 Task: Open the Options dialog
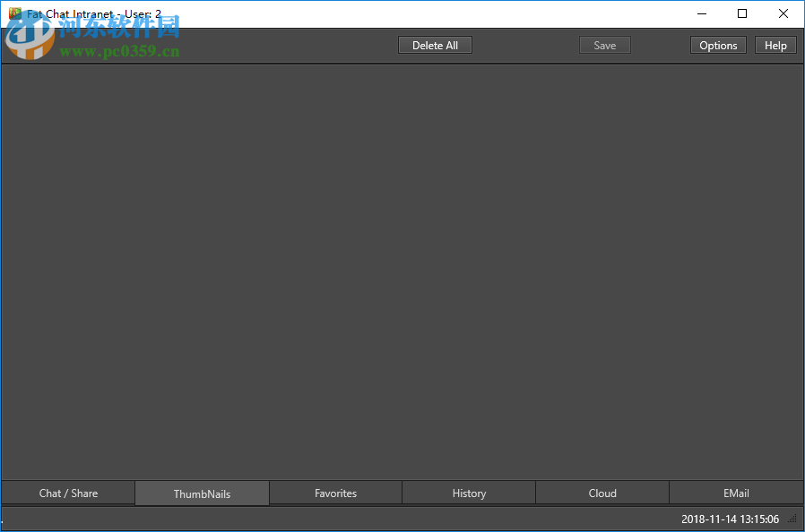tap(718, 45)
